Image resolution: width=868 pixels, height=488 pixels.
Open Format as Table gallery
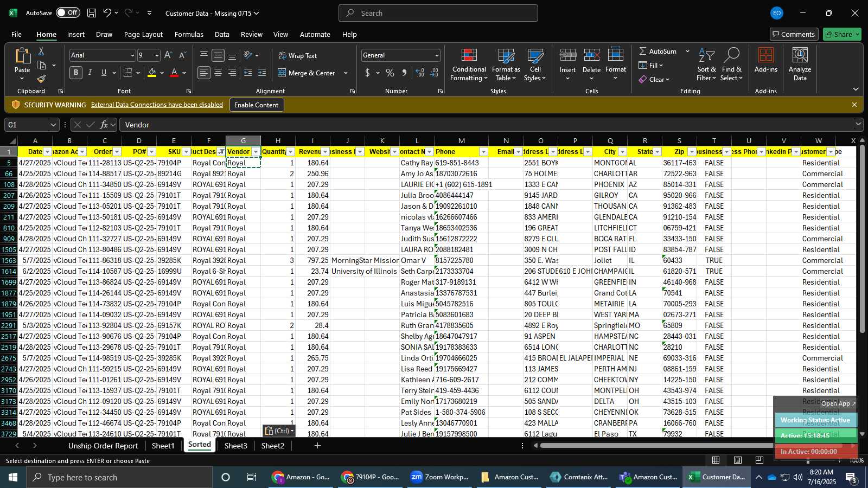pos(506,65)
